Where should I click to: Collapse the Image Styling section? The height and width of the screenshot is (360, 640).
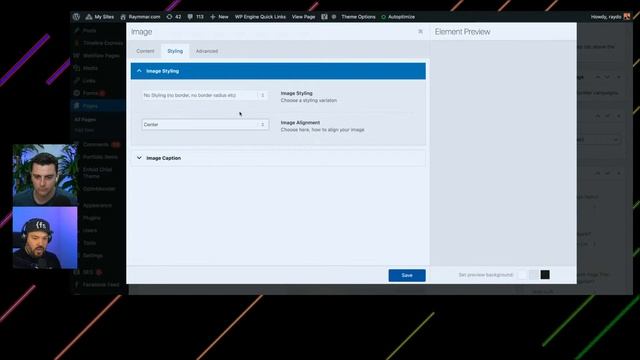278,71
